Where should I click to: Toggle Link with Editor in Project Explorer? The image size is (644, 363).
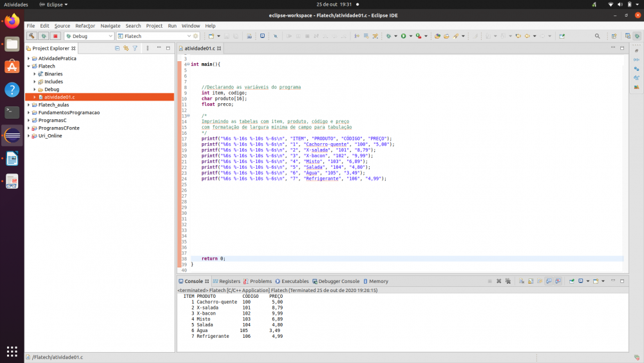coord(126,48)
